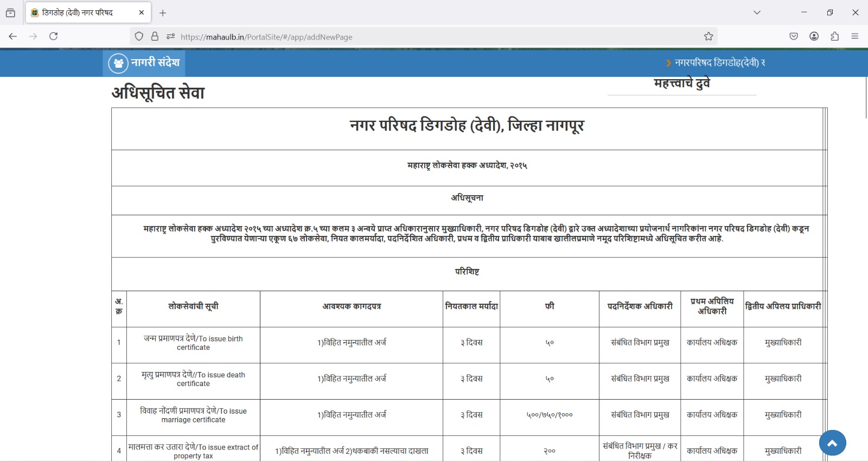Click the scrolling नगरपरिषद डिगडोह(देवी) link
The width and height of the screenshot is (868, 462).
coord(719,63)
